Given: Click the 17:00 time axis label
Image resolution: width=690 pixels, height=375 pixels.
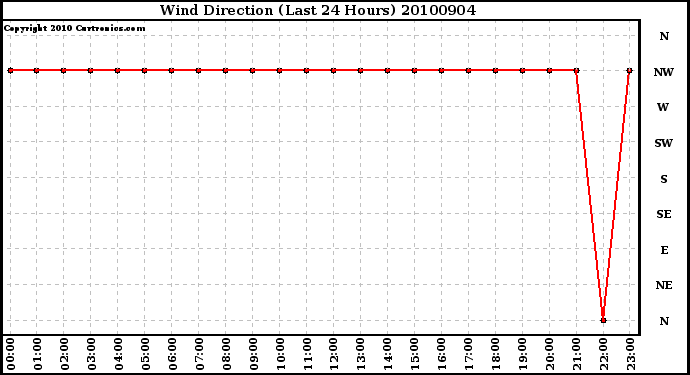Looking at the screenshot, I should 469,354.
